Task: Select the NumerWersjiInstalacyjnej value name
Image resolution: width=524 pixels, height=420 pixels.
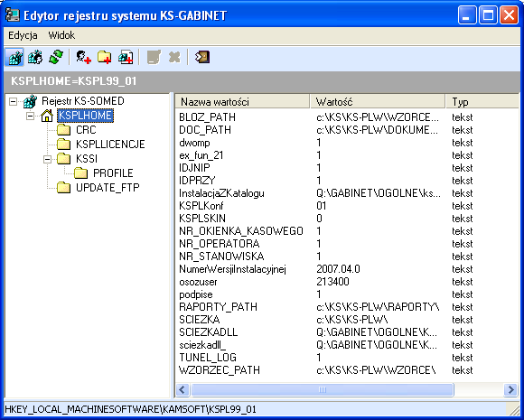Action: (x=232, y=269)
